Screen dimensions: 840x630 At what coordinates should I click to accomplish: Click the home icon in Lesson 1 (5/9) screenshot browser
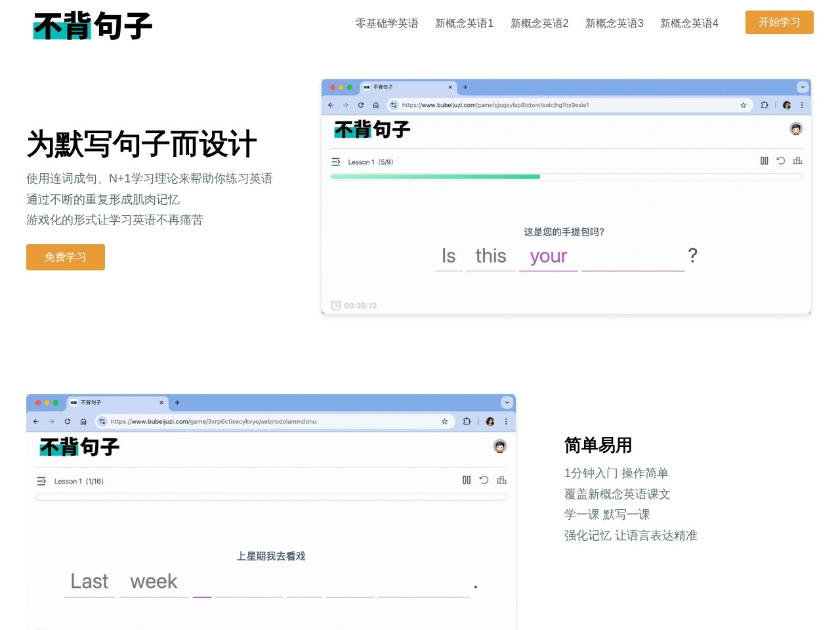pos(376,105)
